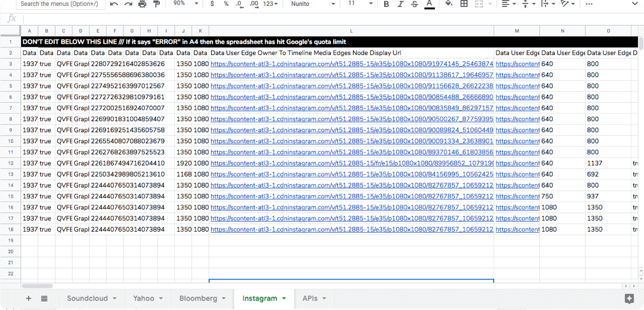
Task: Print the spreadsheet using printer icon
Action: (142, 4)
